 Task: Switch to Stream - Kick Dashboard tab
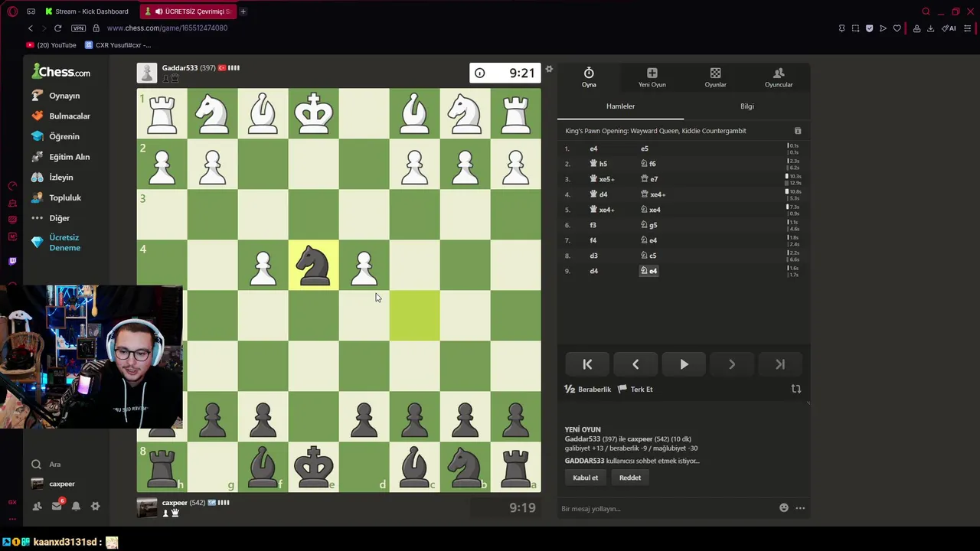click(87, 11)
